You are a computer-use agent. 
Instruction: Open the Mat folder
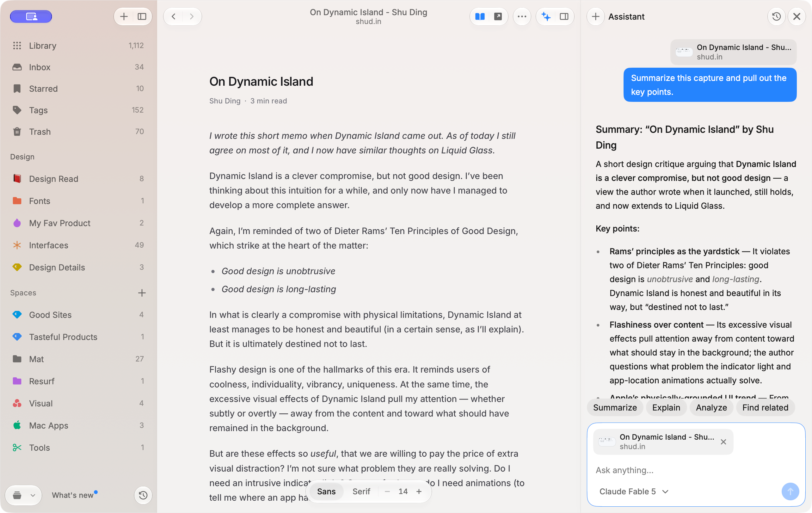tap(78, 359)
